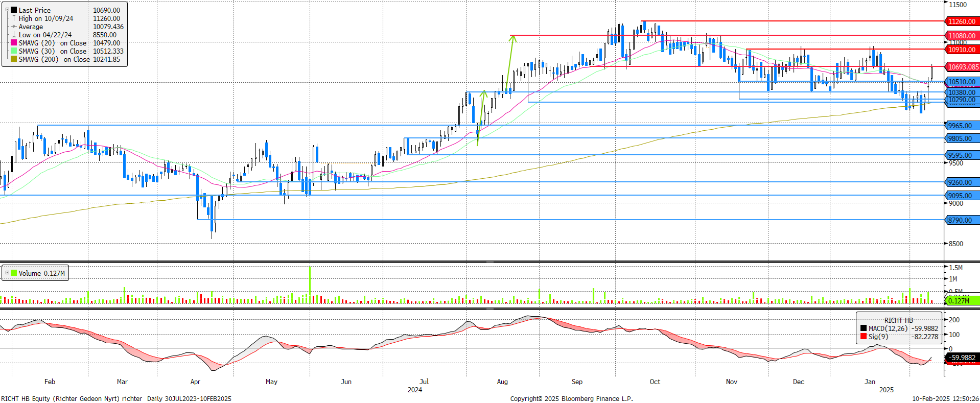
Task: Select the red 11080.00 price level tag
Action: 962,36
